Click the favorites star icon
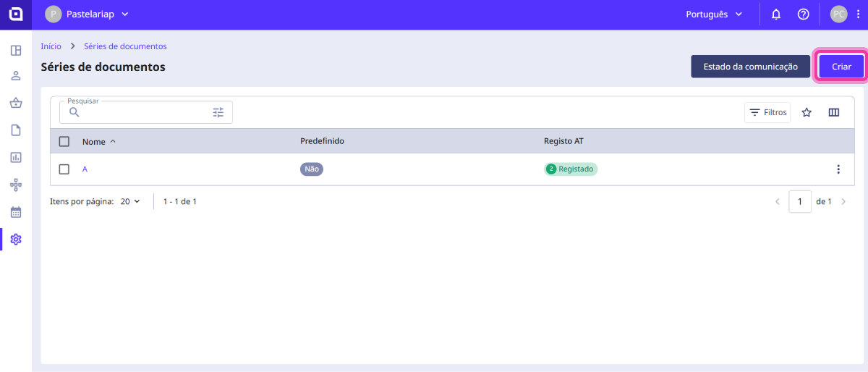 [x=807, y=112]
